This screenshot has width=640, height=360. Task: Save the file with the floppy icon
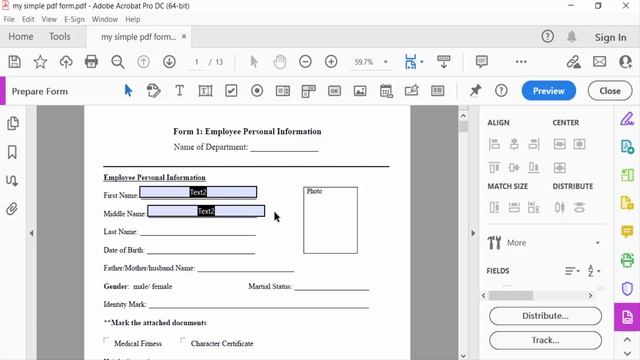click(x=15, y=62)
